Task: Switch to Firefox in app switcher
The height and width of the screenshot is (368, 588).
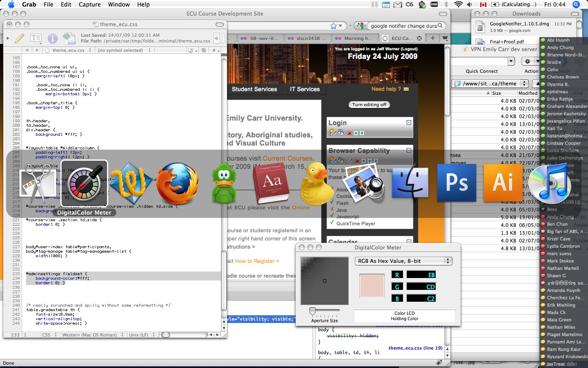Action: 177,183
